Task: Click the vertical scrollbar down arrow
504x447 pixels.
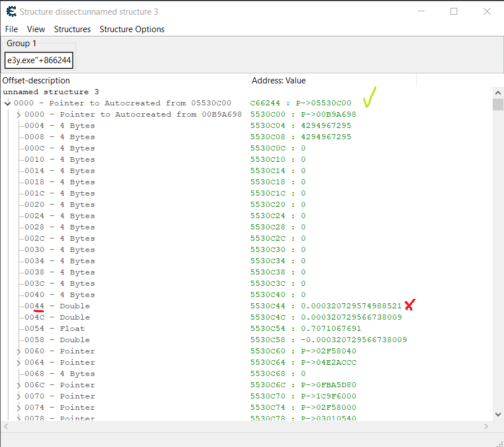Action: click(498, 414)
